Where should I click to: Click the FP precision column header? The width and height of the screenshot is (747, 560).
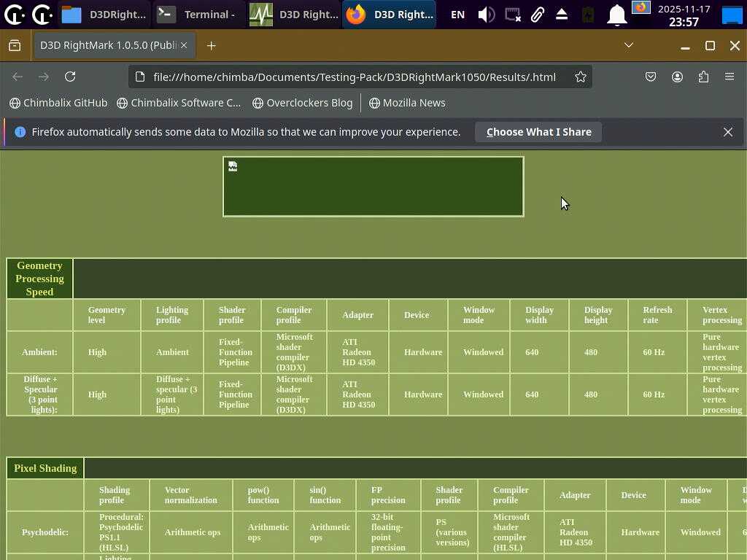[x=388, y=495]
